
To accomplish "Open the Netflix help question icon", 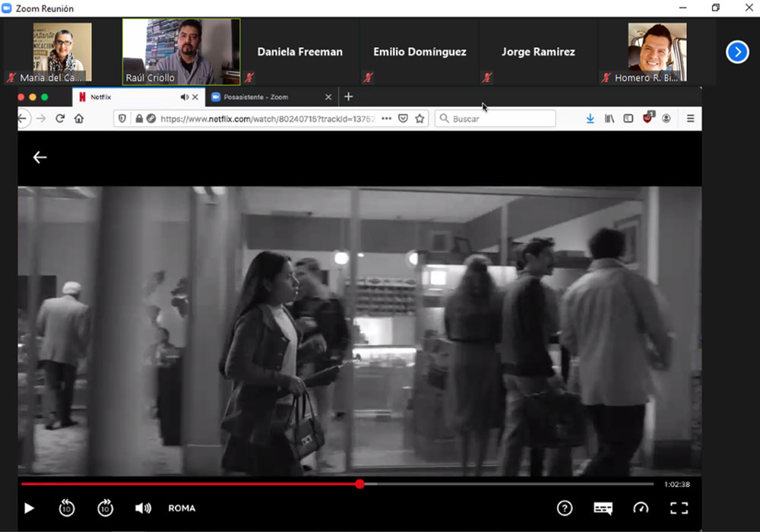I will click(x=564, y=508).
